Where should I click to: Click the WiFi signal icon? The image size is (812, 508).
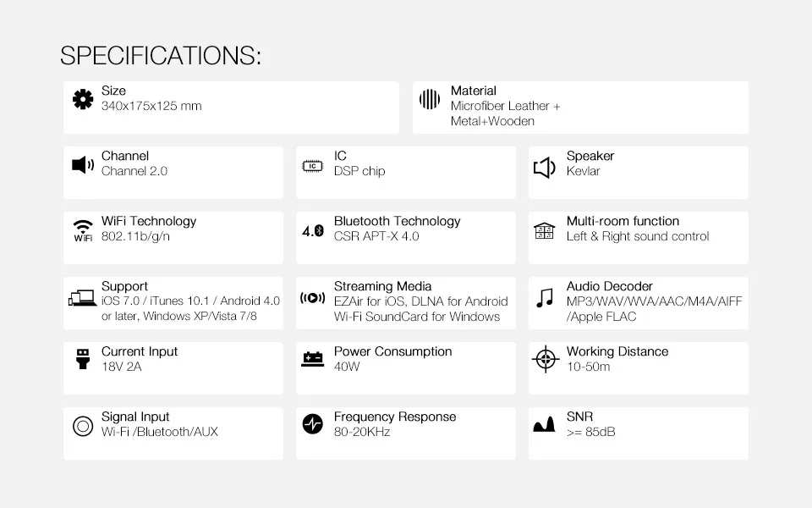[83, 230]
